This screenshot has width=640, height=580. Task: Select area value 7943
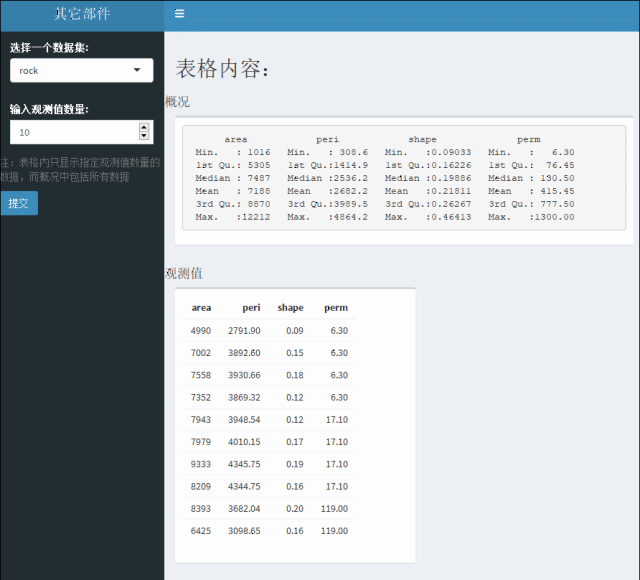pos(201,420)
